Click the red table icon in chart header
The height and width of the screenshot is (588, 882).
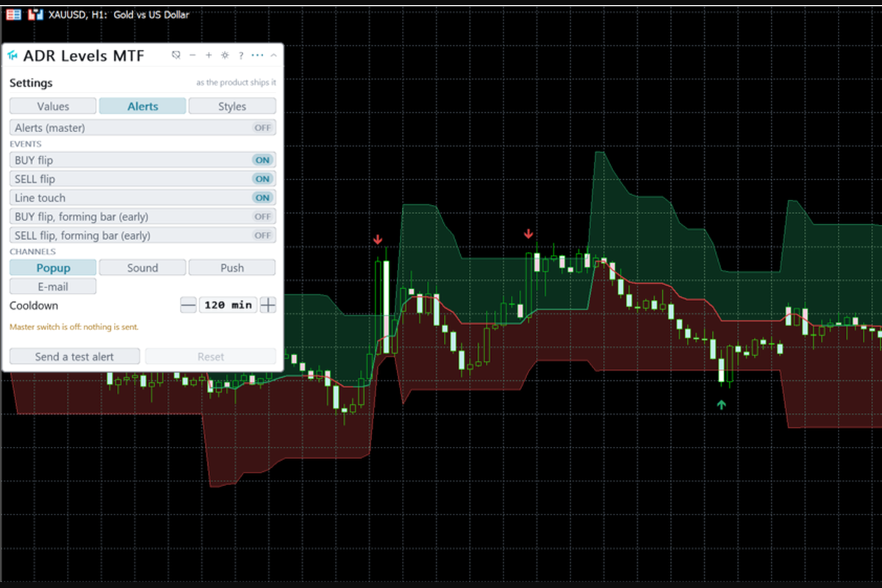coord(14,14)
